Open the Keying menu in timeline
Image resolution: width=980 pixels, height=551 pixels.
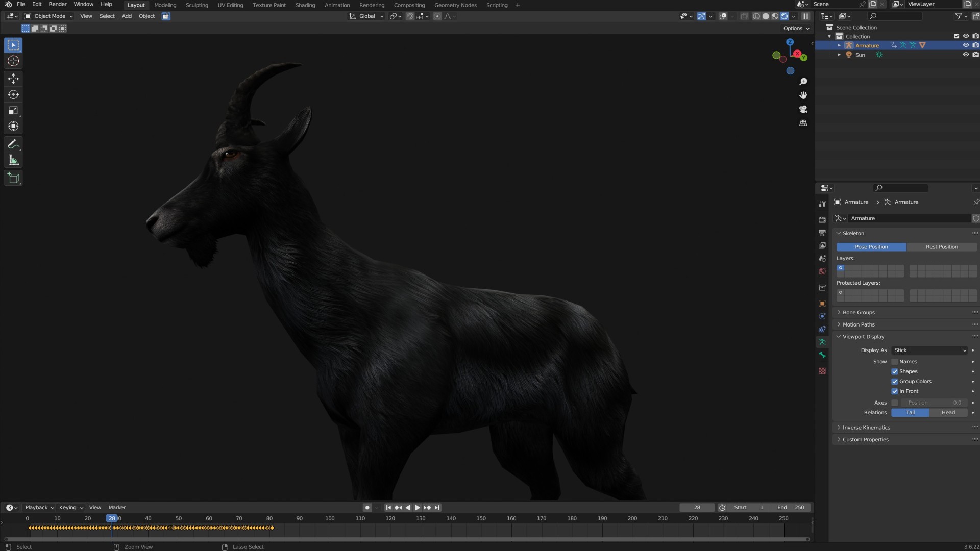coord(70,508)
